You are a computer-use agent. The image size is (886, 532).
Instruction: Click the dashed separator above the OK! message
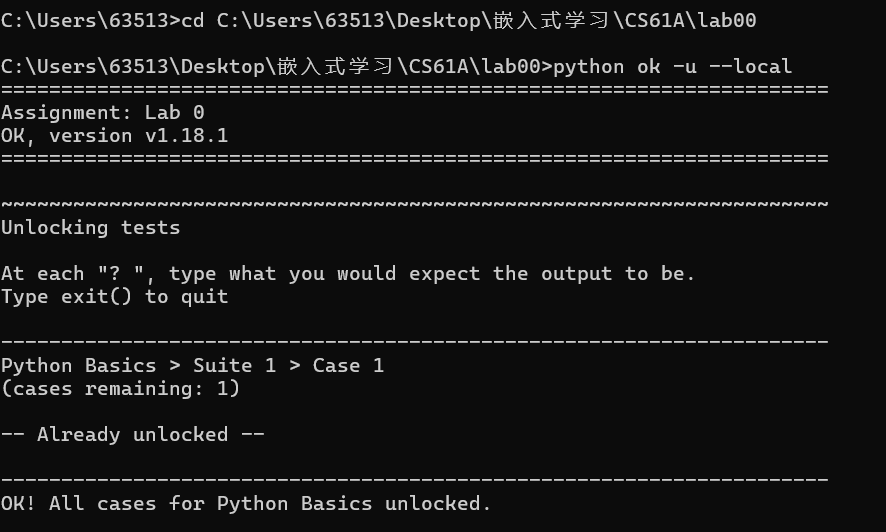point(415,480)
